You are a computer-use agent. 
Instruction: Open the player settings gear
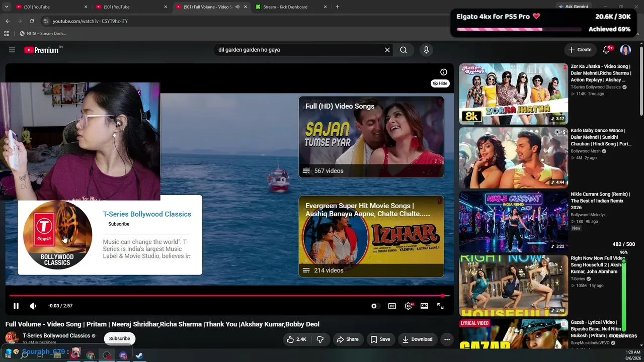[408, 306]
